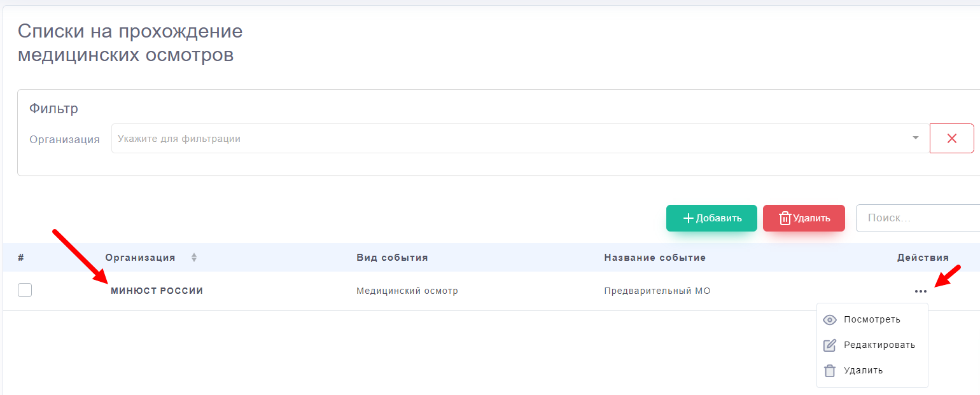
Task: Click sort arrows next to Организация header
Action: (194, 258)
